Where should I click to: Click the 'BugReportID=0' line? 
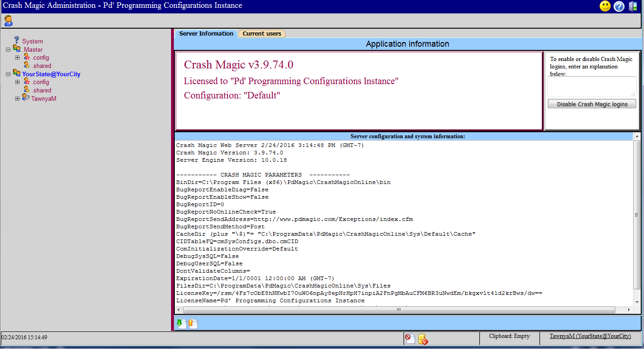[x=200, y=204]
